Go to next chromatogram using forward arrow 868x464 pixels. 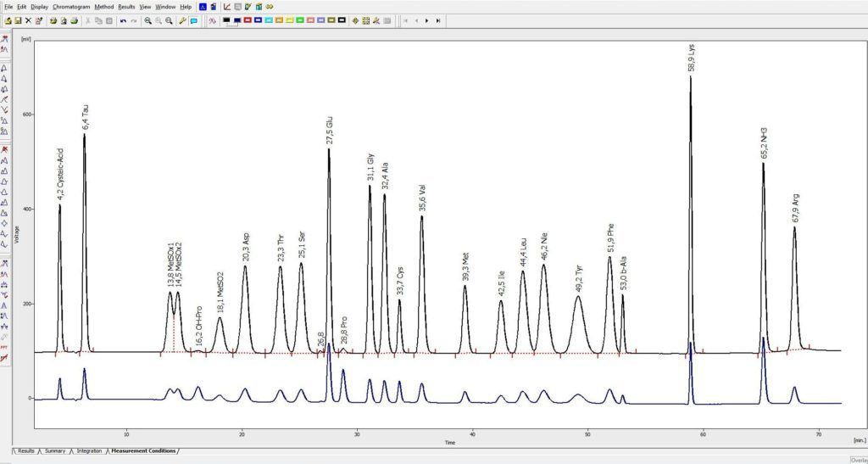click(x=426, y=20)
